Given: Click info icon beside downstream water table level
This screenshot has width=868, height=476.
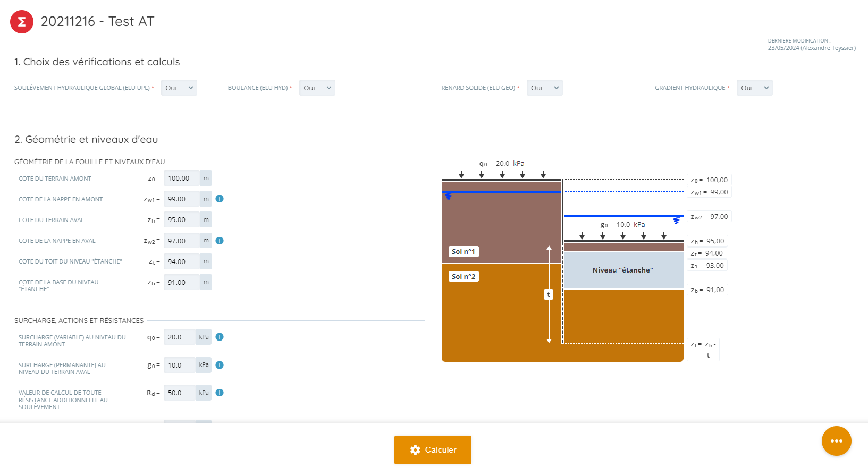Looking at the screenshot, I should (x=220, y=241).
